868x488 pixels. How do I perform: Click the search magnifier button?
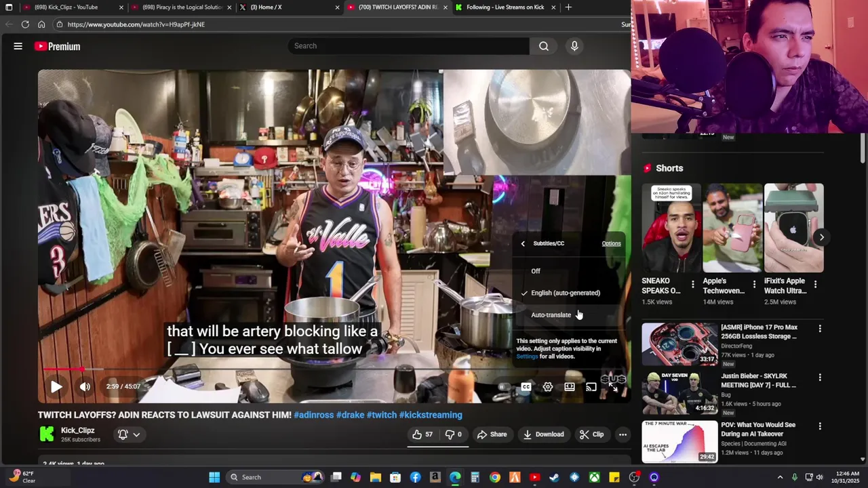tap(544, 46)
